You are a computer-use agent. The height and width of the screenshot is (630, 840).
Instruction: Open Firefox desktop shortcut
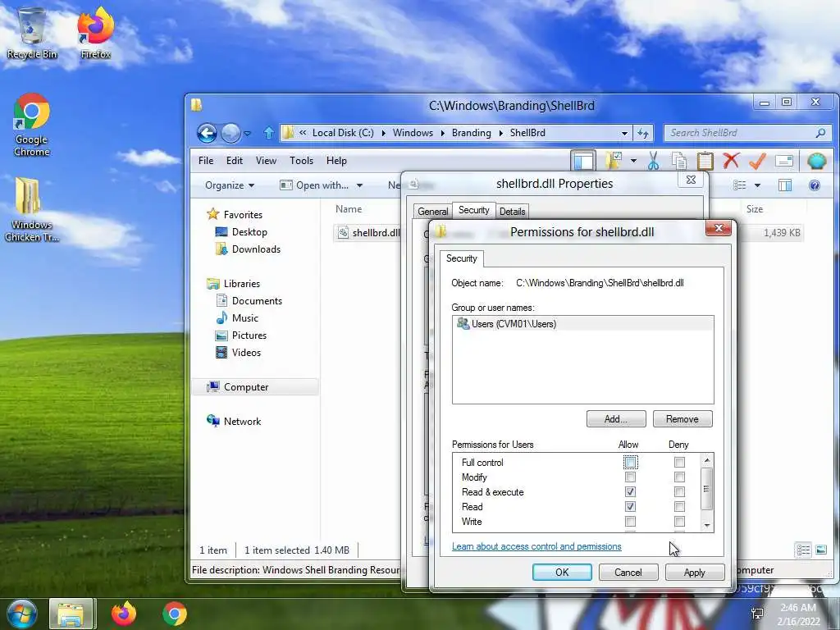click(x=95, y=33)
